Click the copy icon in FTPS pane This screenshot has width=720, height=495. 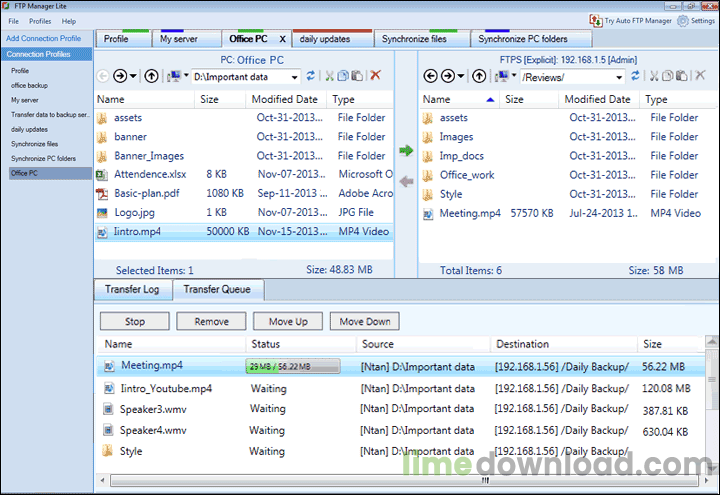pyautogui.click(x=668, y=76)
